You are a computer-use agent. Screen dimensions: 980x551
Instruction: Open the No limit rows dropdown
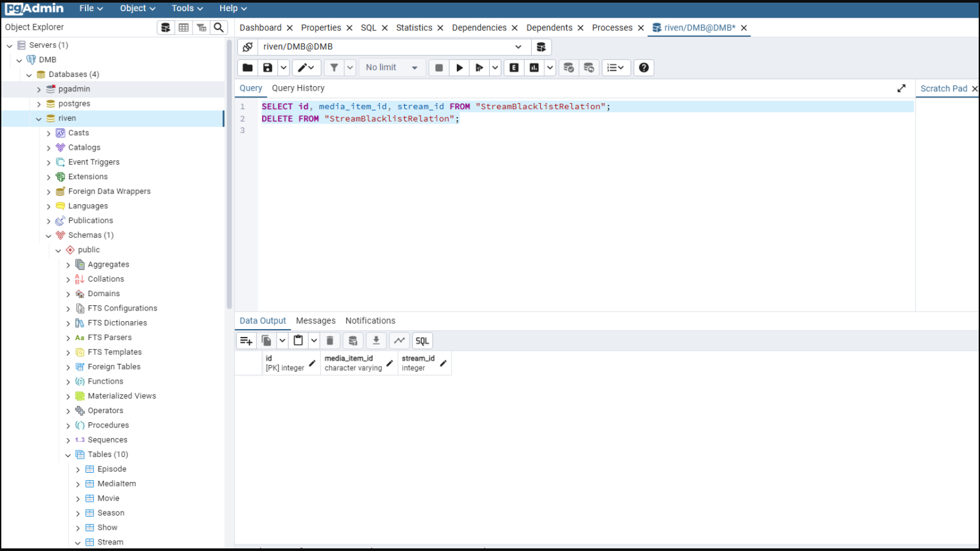(x=392, y=68)
